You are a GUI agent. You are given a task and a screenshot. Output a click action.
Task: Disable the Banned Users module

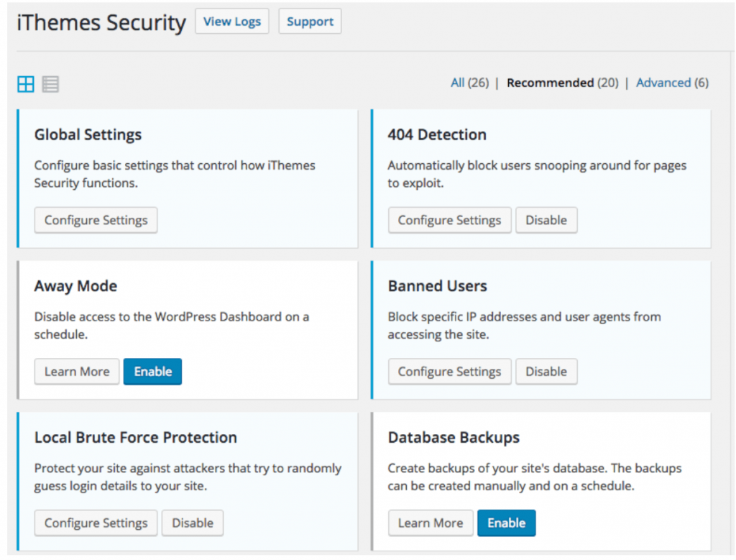(546, 372)
